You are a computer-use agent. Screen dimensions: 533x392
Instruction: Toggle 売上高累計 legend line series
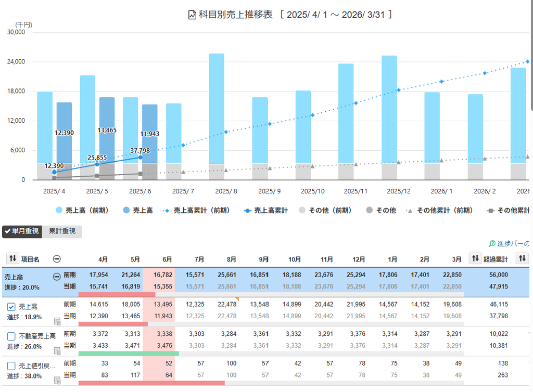265,211
